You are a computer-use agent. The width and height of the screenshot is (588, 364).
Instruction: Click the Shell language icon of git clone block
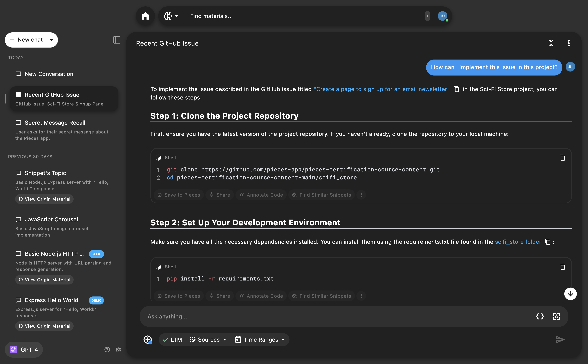point(158,157)
